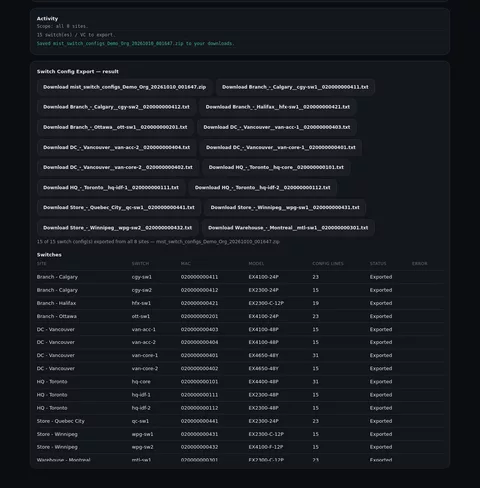Download HQ Toronto hq-core config

276,167
